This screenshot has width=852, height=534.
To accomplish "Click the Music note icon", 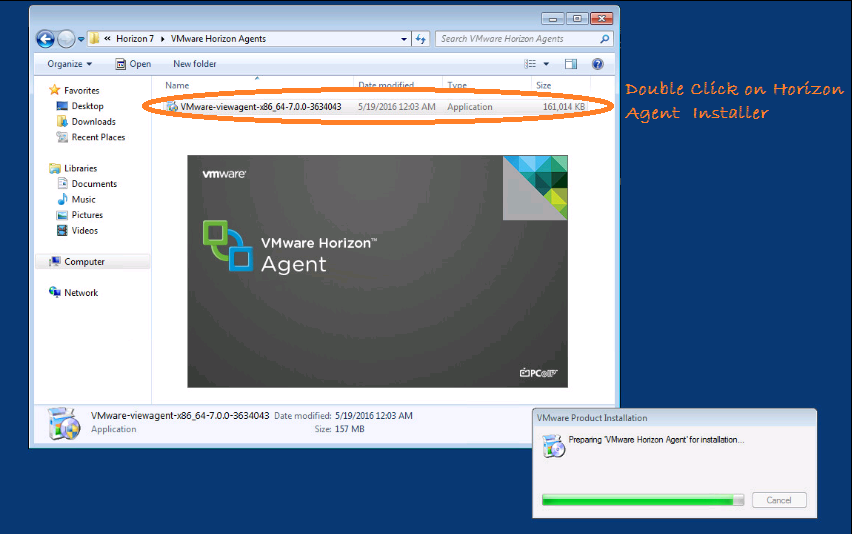I will [62, 199].
